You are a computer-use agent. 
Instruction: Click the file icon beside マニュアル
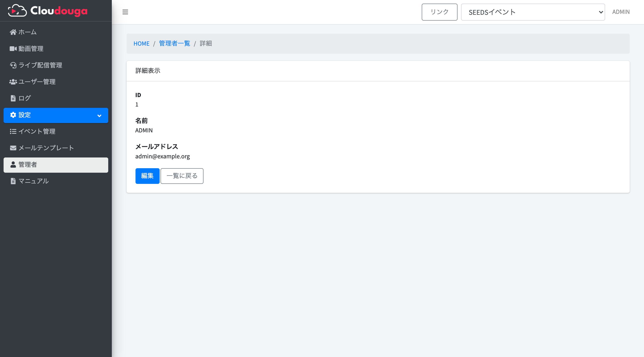[13, 181]
